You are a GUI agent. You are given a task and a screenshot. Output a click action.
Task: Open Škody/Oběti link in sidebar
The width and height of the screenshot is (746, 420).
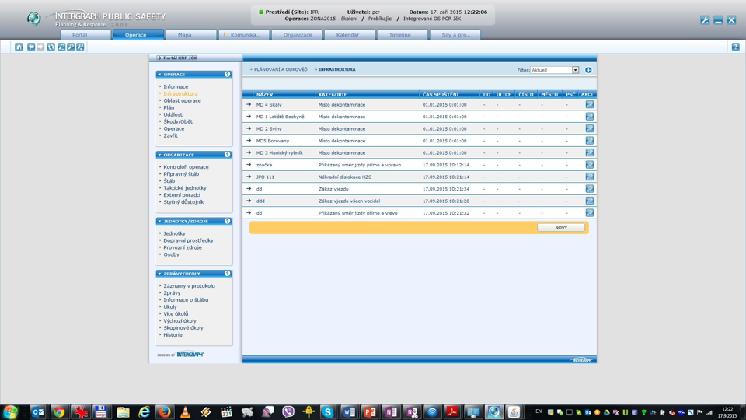point(178,122)
